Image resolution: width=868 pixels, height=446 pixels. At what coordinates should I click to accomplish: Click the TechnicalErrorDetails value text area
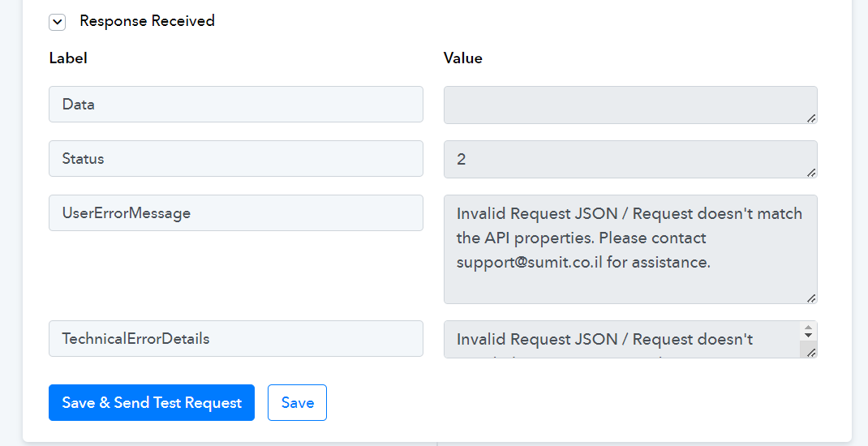click(x=624, y=339)
